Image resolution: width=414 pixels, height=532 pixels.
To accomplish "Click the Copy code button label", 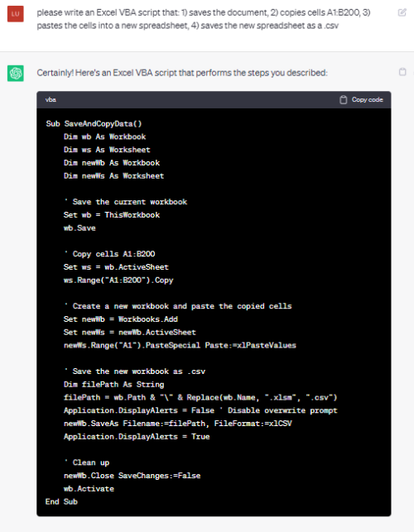I will (x=367, y=100).
